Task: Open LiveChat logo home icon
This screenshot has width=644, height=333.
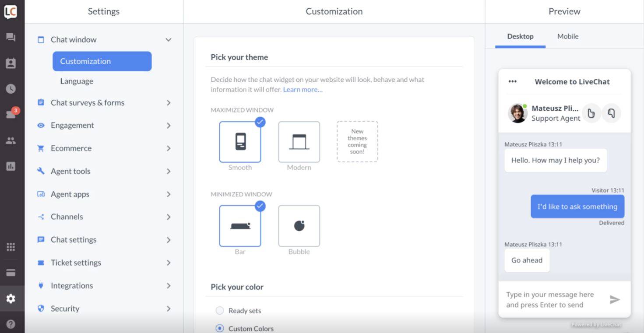Action: [11, 12]
